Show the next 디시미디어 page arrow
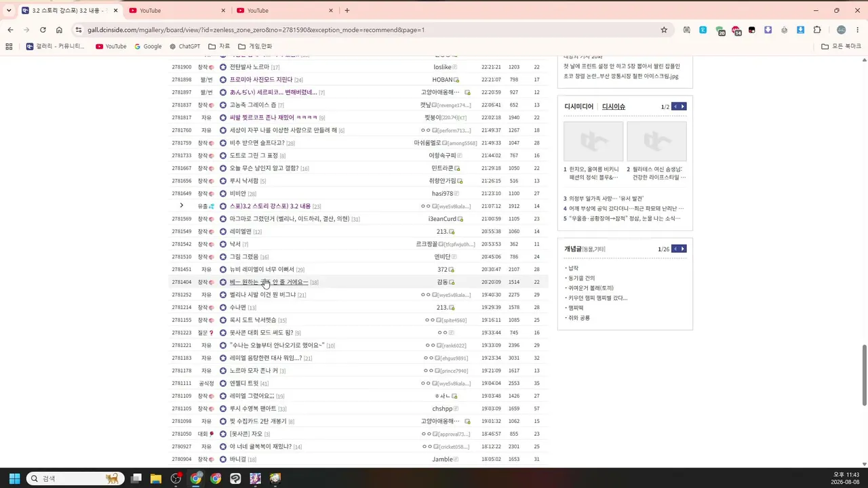The image size is (868, 488). click(683, 106)
